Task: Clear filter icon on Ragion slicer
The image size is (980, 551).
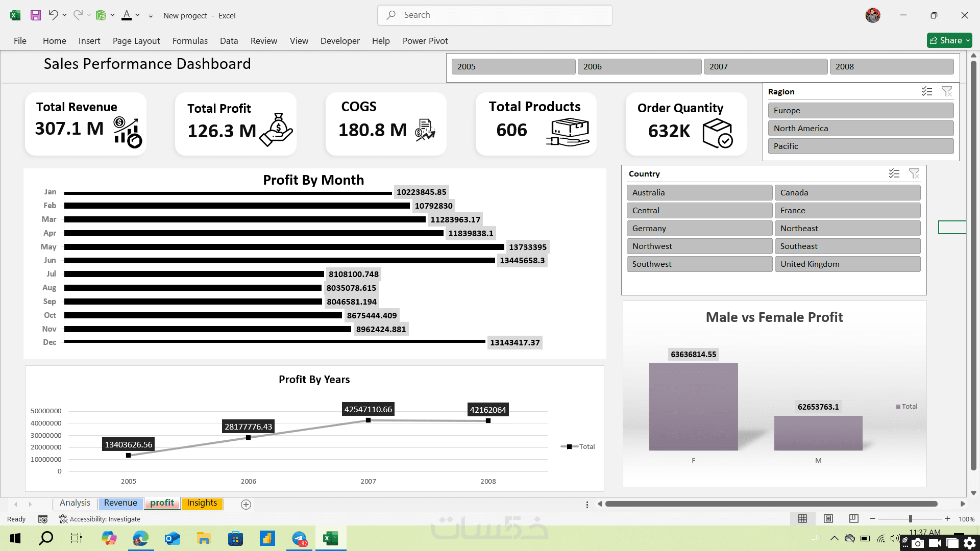Action: tap(947, 91)
